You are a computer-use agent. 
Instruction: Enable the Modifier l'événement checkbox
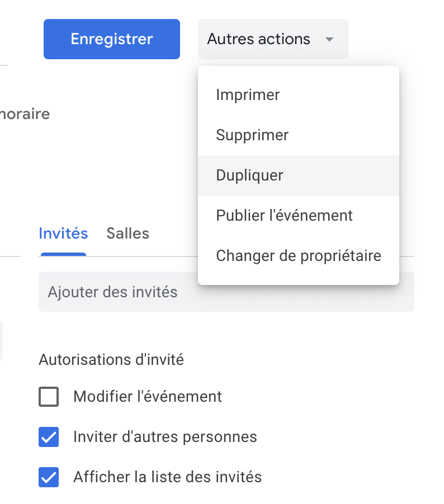pyautogui.click(x=49, y=397)
